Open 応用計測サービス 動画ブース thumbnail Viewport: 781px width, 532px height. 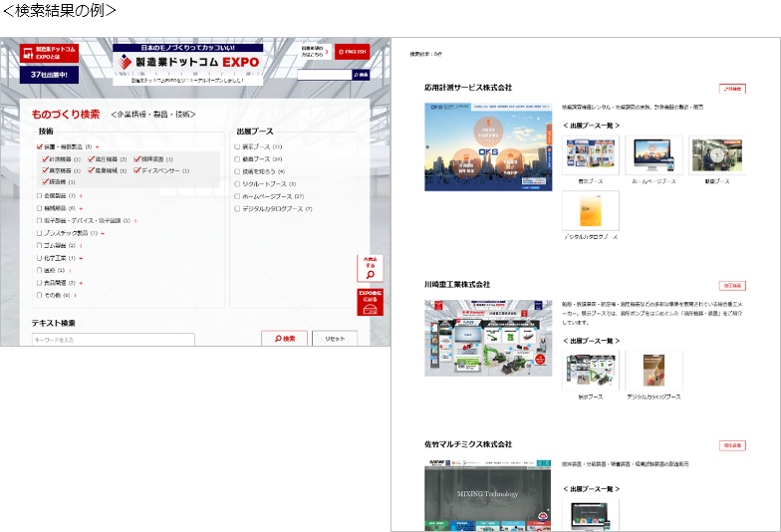pyautogui.click(x=717, y=155)
